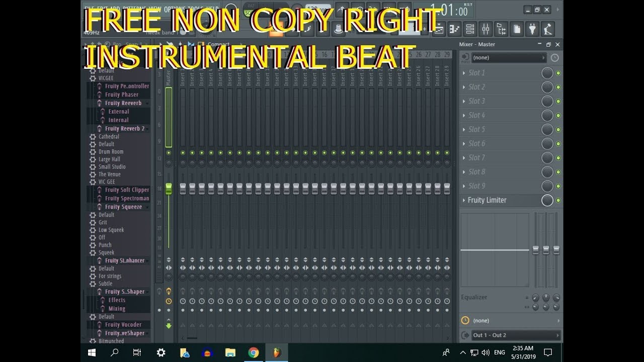Click the toolbar icon left of the plug icon
The image size is (644, 362).
tap(517, 29)
